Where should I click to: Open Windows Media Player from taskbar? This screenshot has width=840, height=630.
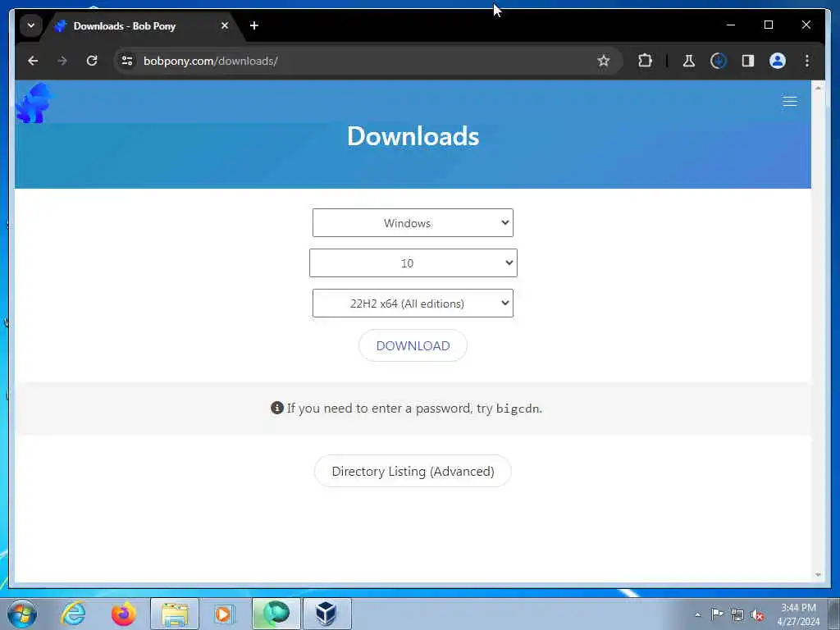(x=224, y=614)
